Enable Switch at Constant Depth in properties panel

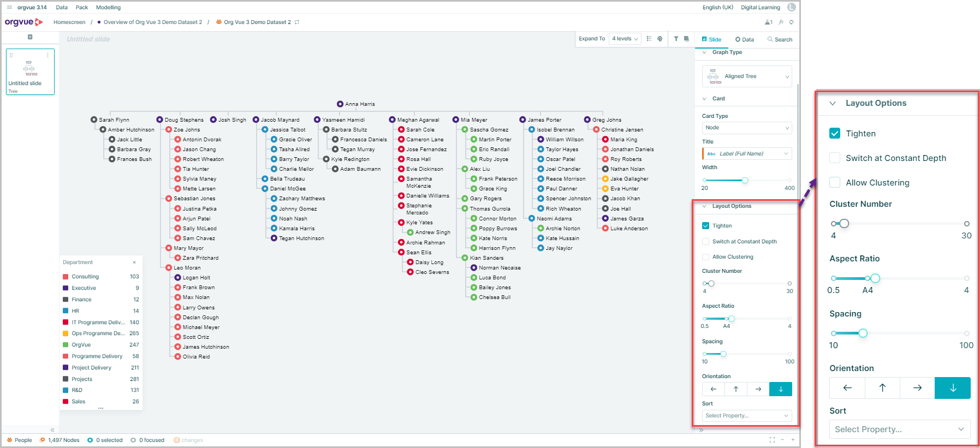tap(705, 241)
